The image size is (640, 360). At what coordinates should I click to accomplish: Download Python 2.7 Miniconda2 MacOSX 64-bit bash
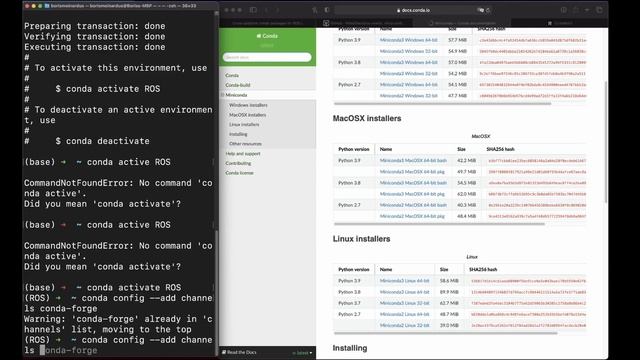413,205
